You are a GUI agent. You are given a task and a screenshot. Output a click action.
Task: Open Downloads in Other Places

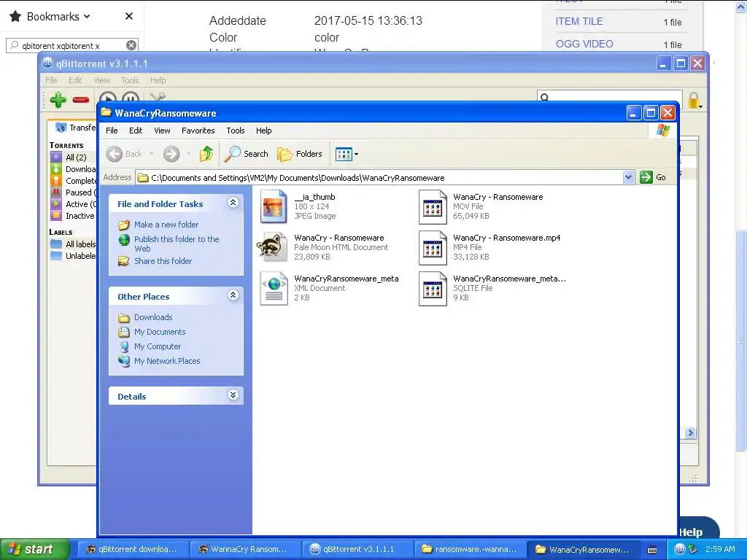153,317
